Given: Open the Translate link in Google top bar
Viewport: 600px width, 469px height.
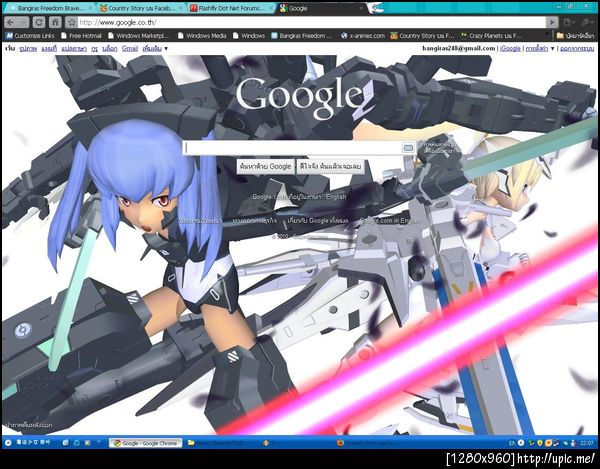Looking at the screenshot, I should 74,49.
